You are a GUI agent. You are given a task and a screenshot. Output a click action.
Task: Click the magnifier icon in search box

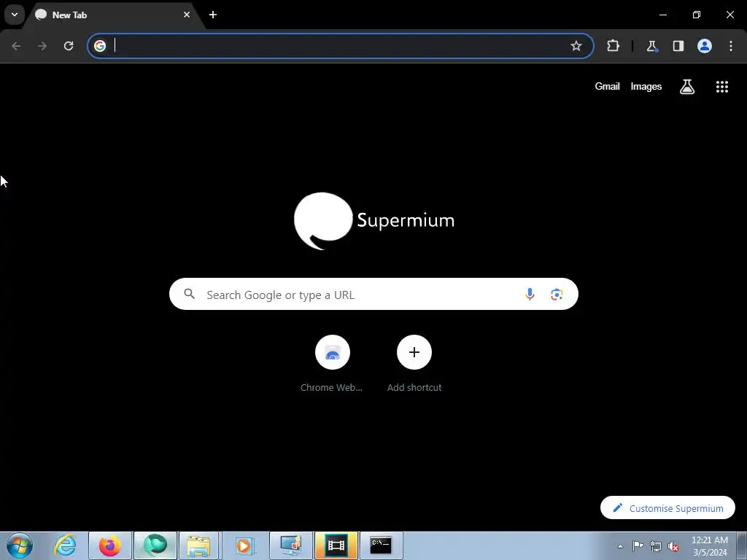pyautogui.click(x=190, y=295)
